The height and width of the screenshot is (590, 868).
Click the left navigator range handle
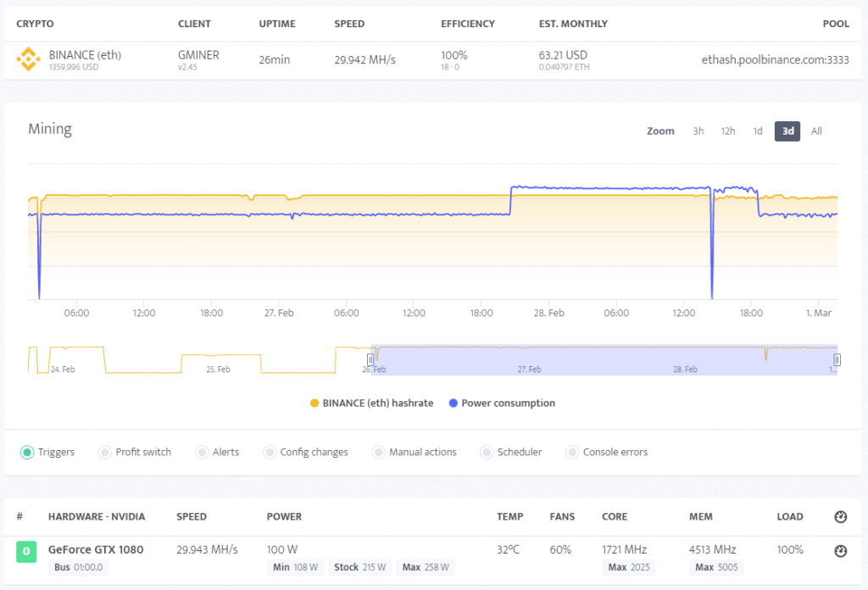coord(370,359)
